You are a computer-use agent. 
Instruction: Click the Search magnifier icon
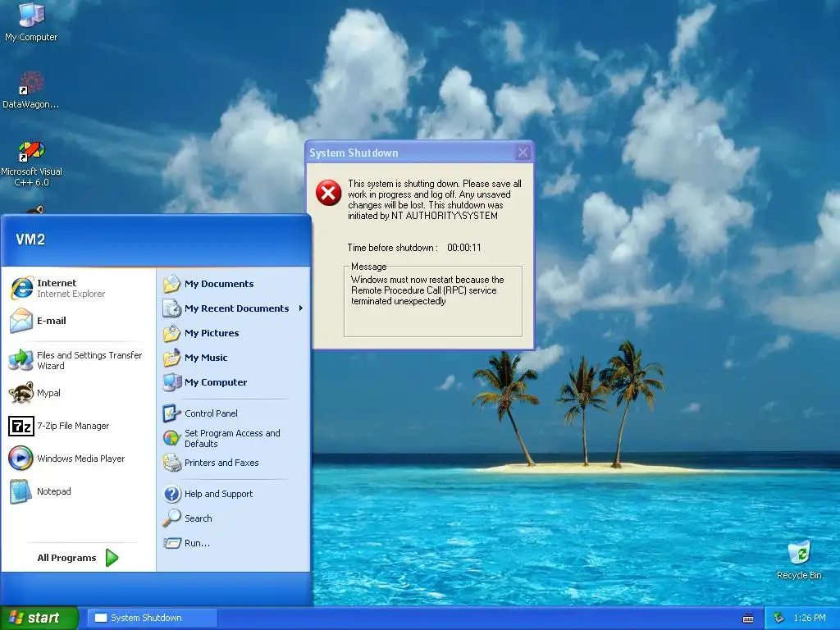172,518
